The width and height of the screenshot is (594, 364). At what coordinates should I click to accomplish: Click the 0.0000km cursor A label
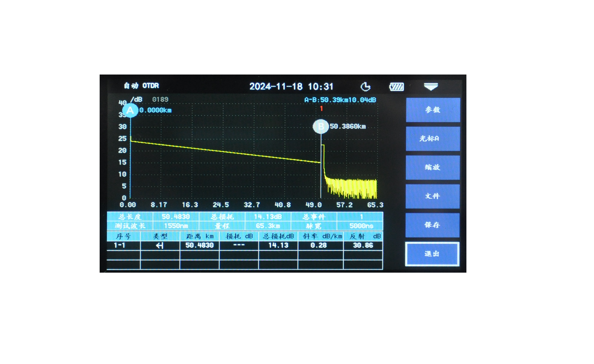(156, 110)
